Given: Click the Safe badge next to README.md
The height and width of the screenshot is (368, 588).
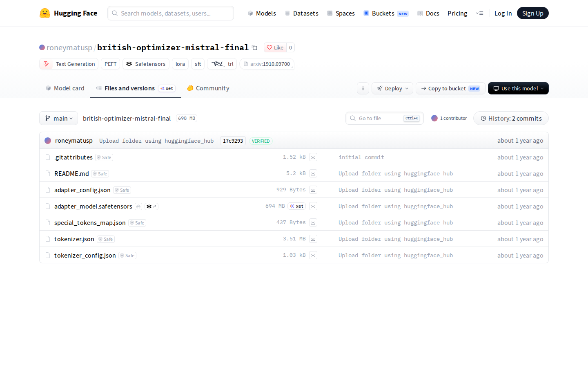Looking at the screenshot, I should pos(100,174).
